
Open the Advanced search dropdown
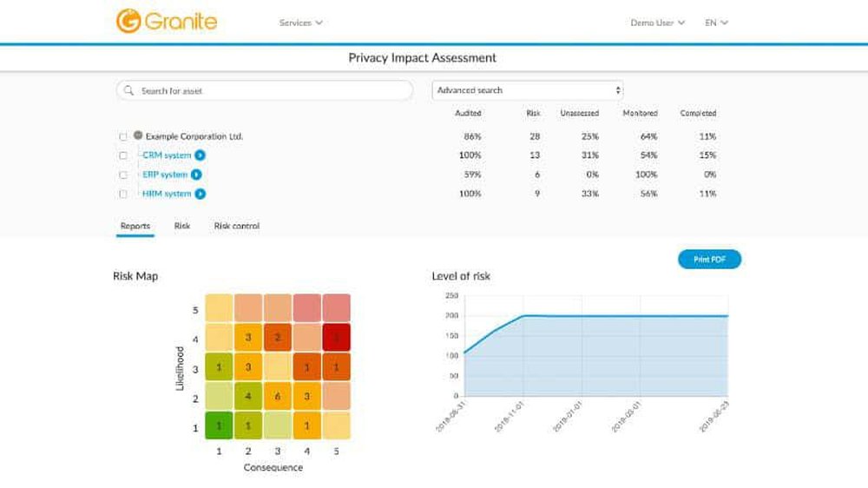528,90
